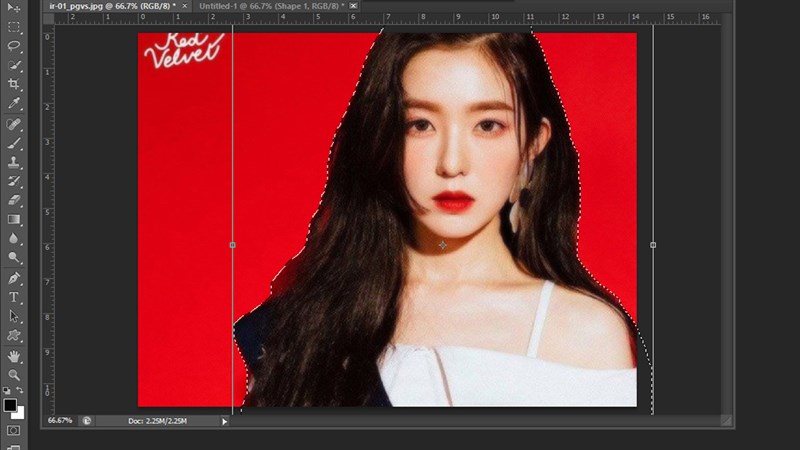This screenshot has width=800, height=450.
Task: Select the Quick Selection tool
Action: (x=14, y=65)
